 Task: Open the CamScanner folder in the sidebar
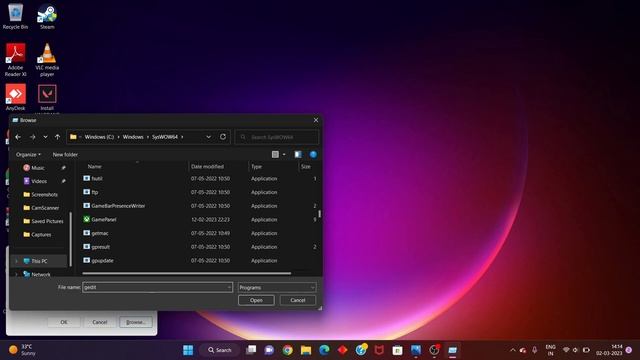(45, 208)
